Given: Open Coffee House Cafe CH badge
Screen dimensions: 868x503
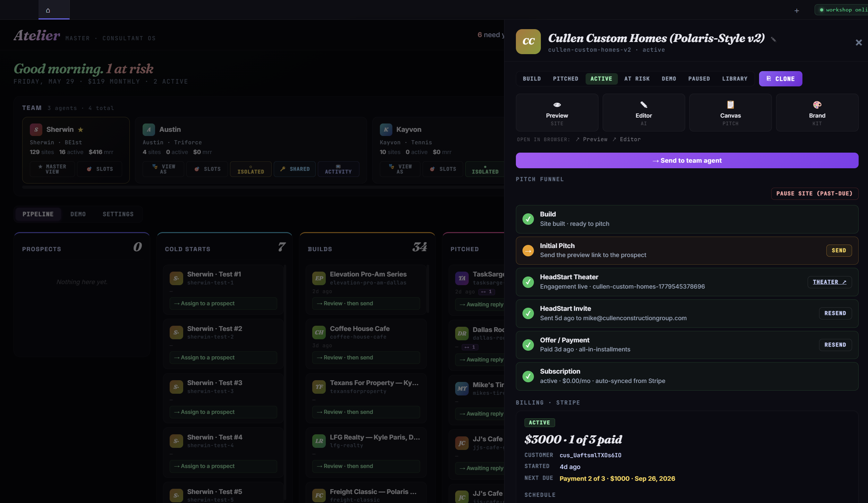Looking at the screenshot, I should [x=319, y=332].
